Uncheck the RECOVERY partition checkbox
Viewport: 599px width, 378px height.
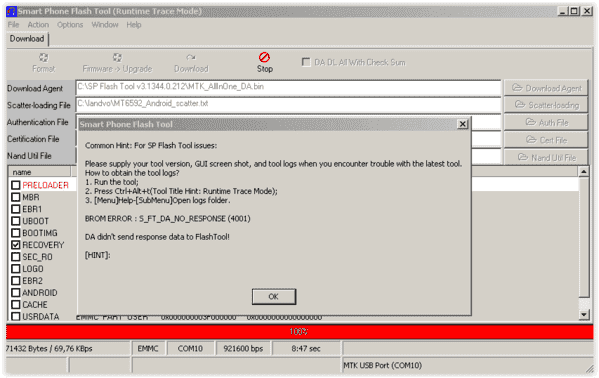[16, 245]
